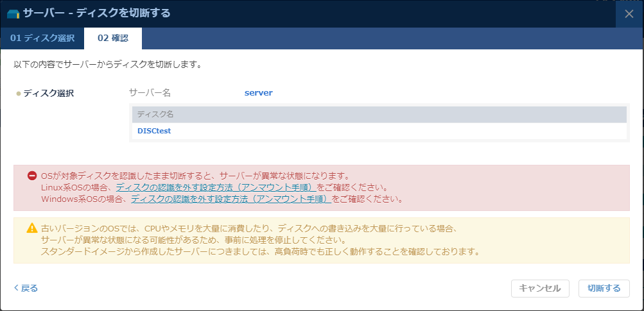Click the dialog title サーバー - ディスクを切断する

click(x=96, y=13)
